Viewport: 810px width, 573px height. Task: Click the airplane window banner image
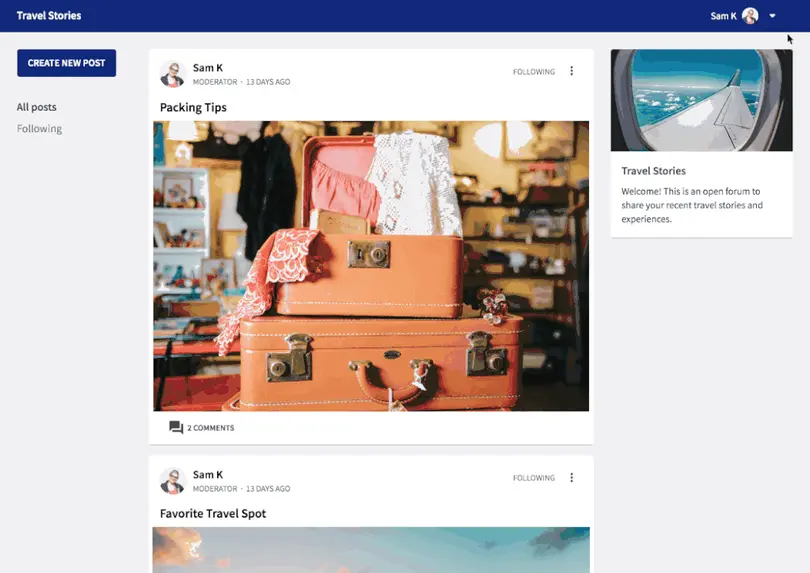[x=701, y=100]
